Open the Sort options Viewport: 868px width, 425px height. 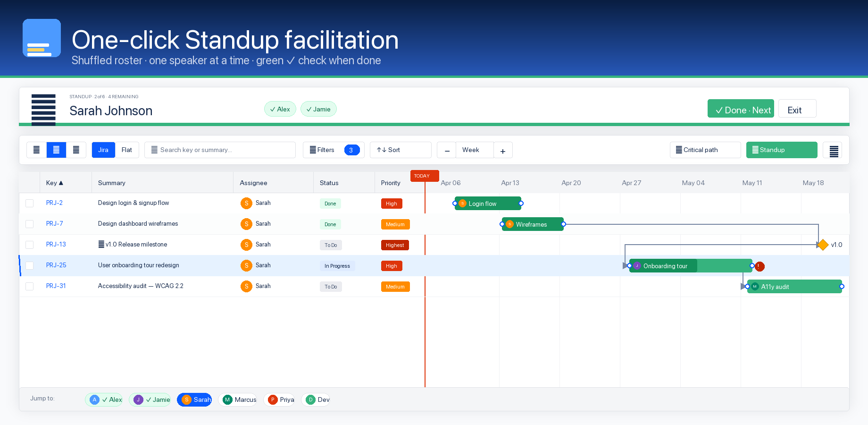click(401, 150)
